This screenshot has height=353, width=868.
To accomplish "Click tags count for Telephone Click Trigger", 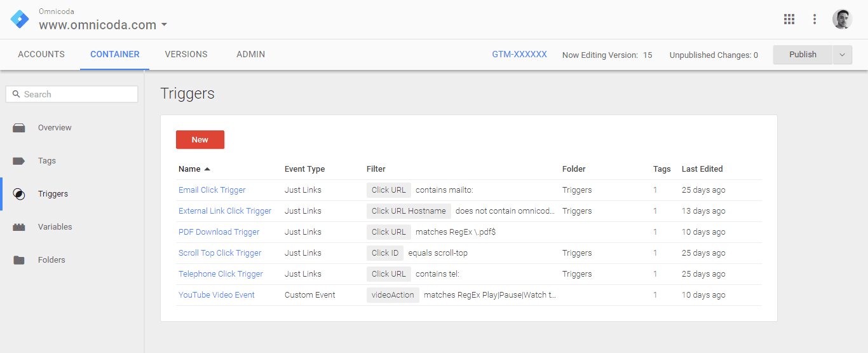I will pyautogui.click(x=655, y=274).
